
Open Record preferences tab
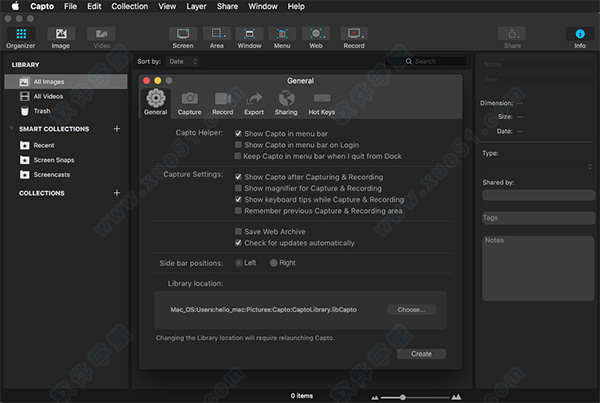(x=223, y=103)
